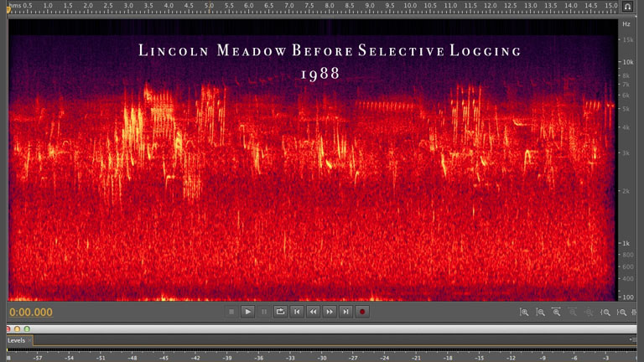Click the 2k label on frequency scale
Screen dimensions: 644x362
[626, 191]
